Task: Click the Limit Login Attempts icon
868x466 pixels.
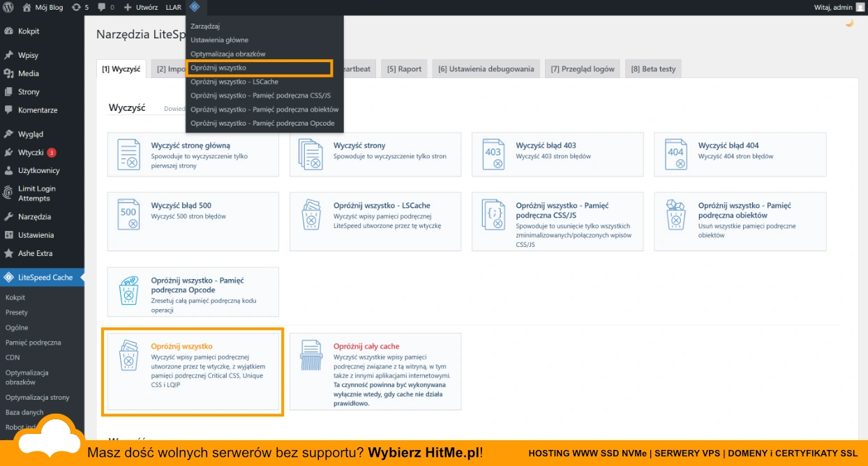Action: tap(9, 193)
